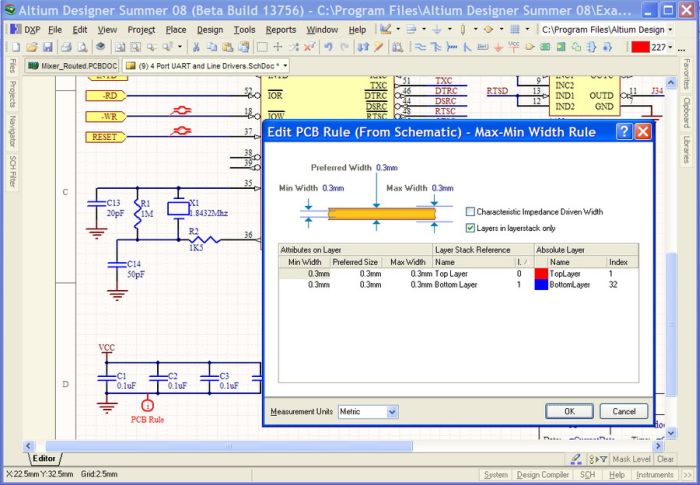The image size is (700, 485).
Task: Place a GND power port
Action: pos(498,47)
